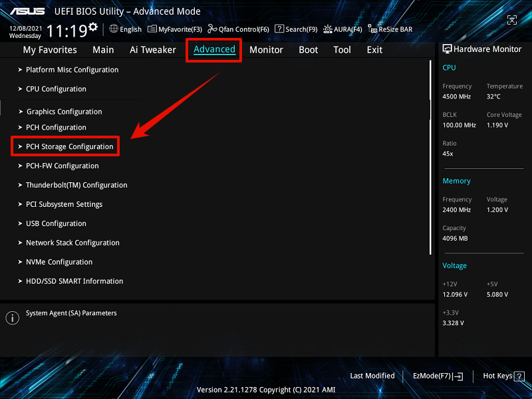Click the Last Modified button
The width and height of the screenshot is (532, 399).
(x=372, y=376)
